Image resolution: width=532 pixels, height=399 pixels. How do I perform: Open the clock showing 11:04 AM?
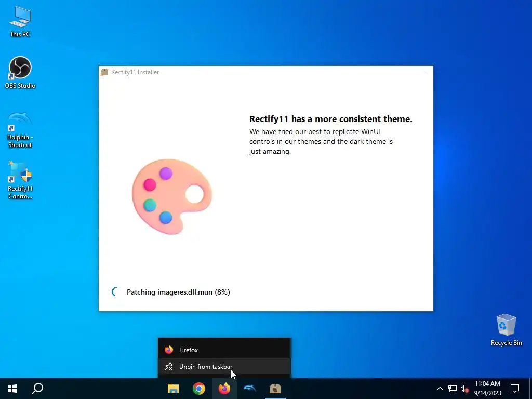[x=487, y=389]
